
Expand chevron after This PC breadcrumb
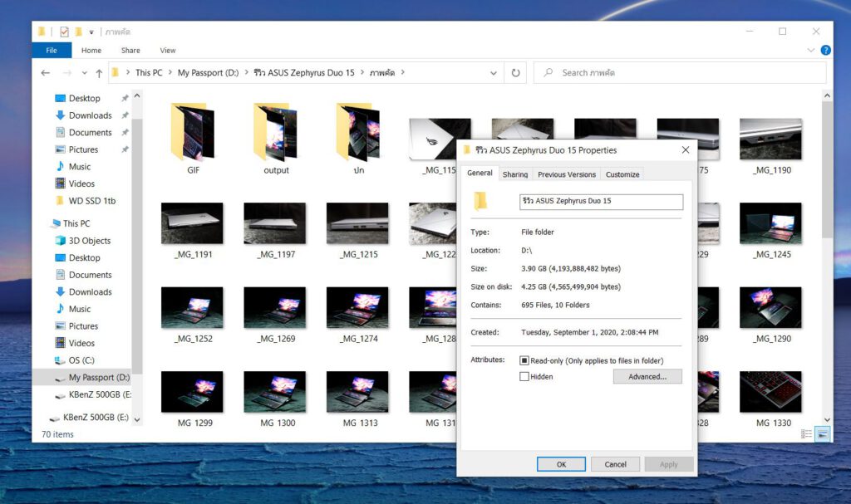pos(170,72)
